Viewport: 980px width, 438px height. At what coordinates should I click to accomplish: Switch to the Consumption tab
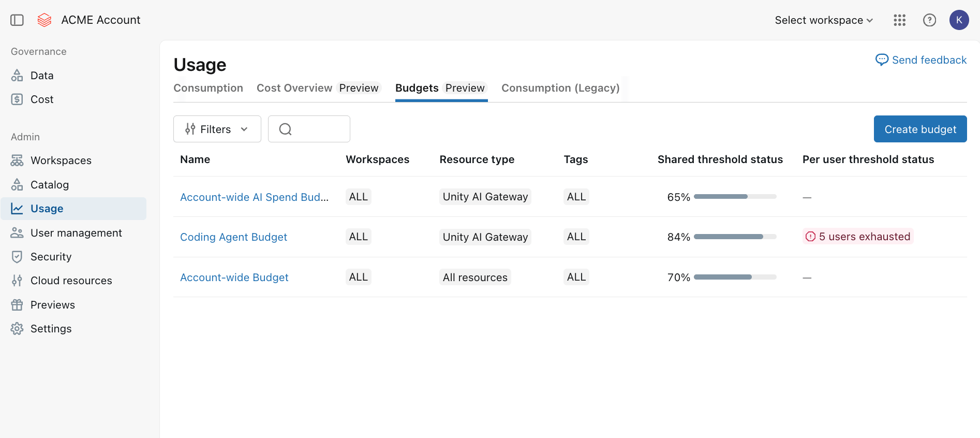point(208,88)
